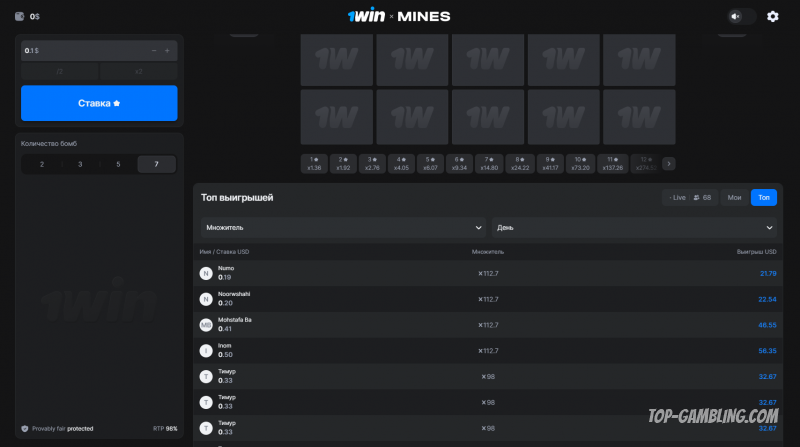Click the Имя / Ставка USD column header

tap(224, 252)
